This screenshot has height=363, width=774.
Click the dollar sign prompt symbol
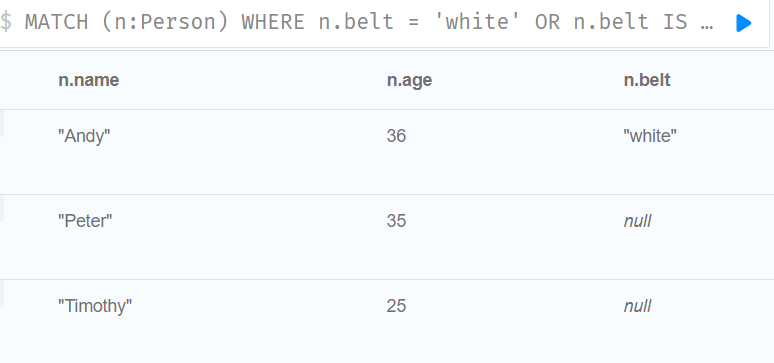point(6,22)
